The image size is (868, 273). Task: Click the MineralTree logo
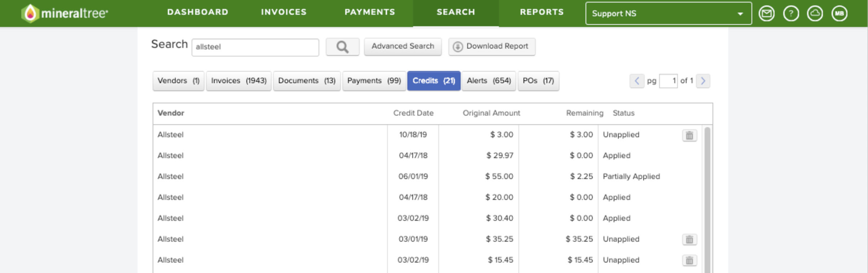tap(65, 13)
